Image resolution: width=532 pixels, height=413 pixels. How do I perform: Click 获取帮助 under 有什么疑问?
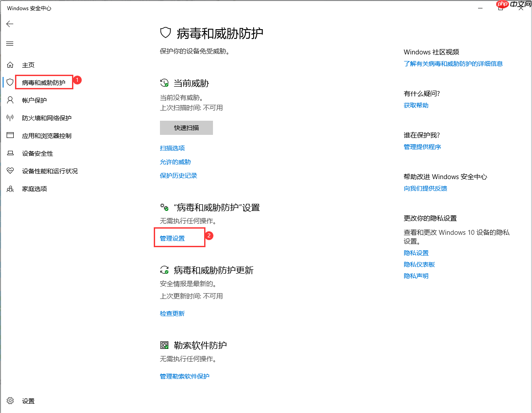point(416,105)
